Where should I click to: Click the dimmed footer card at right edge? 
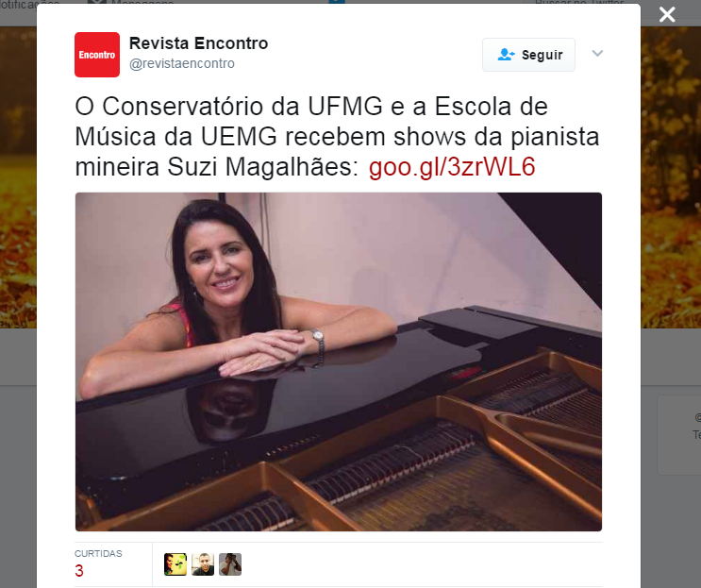point(679,434)
